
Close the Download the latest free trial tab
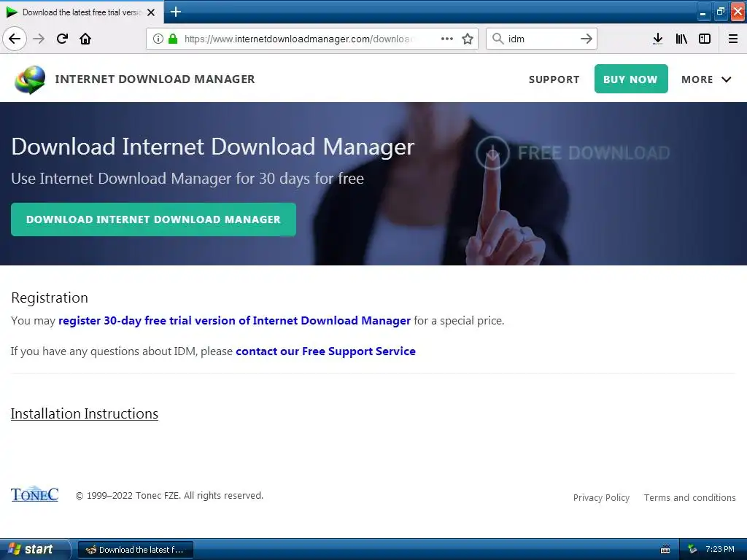tap(151, 12)
